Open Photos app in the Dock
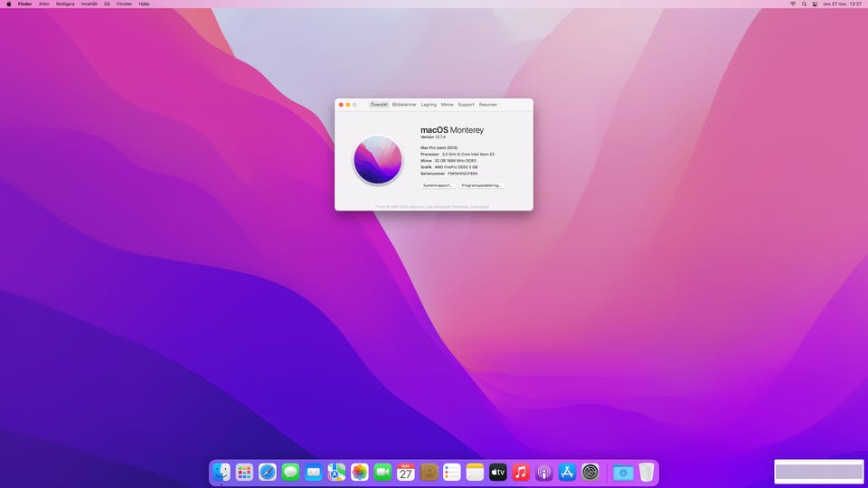This screenshot has width=868, height=488. pos(360,472)
